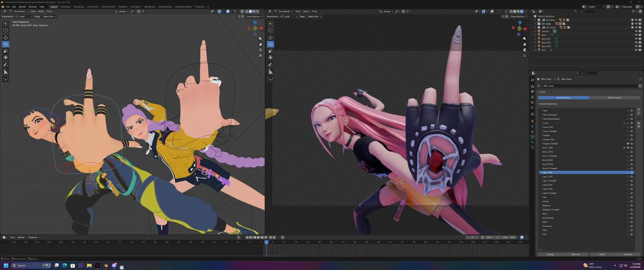
Task: Activate the Rotate tool in right viewport
Action: coord(270,44)
